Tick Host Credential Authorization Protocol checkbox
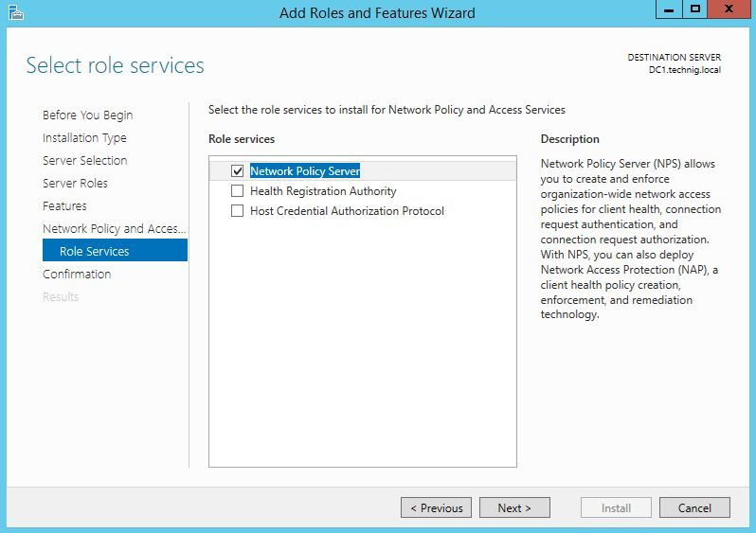756x533 pixels. [x=237, y=211]
